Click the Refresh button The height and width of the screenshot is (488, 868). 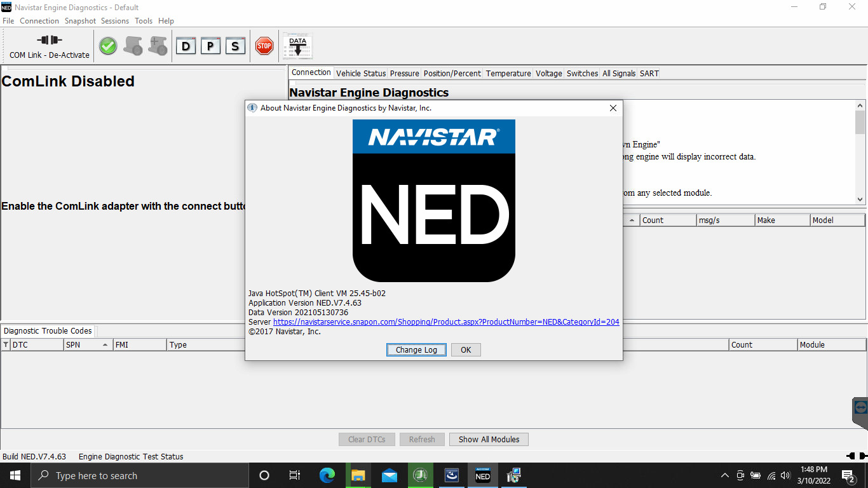coord(422,439)
